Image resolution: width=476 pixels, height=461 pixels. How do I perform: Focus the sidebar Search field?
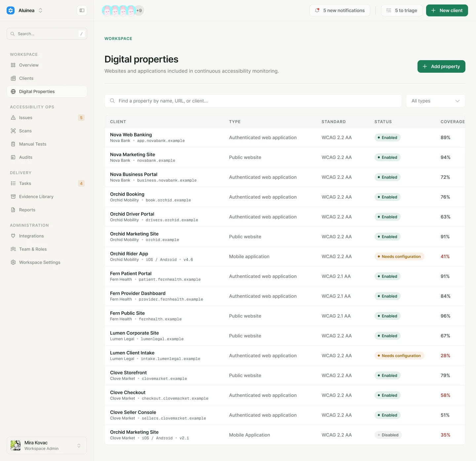point(47,34)
